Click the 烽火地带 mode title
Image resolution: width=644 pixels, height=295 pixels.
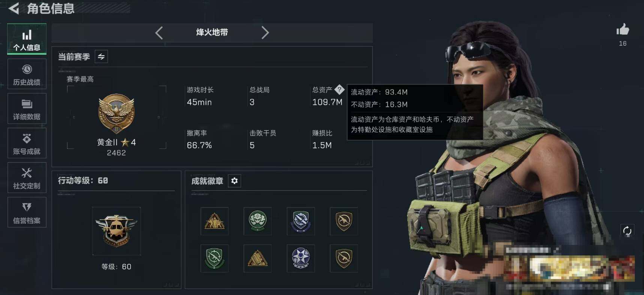(x=212, y=32)
